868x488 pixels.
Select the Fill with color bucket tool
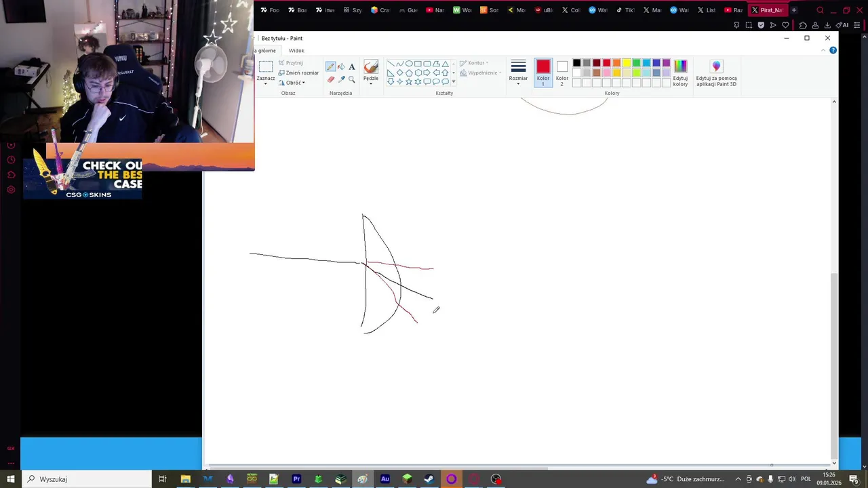(x=341, y=66)
